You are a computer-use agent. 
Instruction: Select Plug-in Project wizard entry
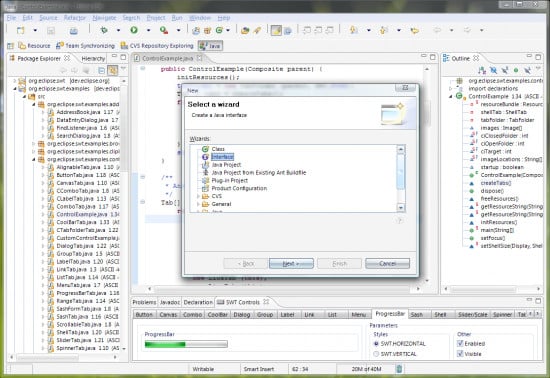tap(229, 181)
